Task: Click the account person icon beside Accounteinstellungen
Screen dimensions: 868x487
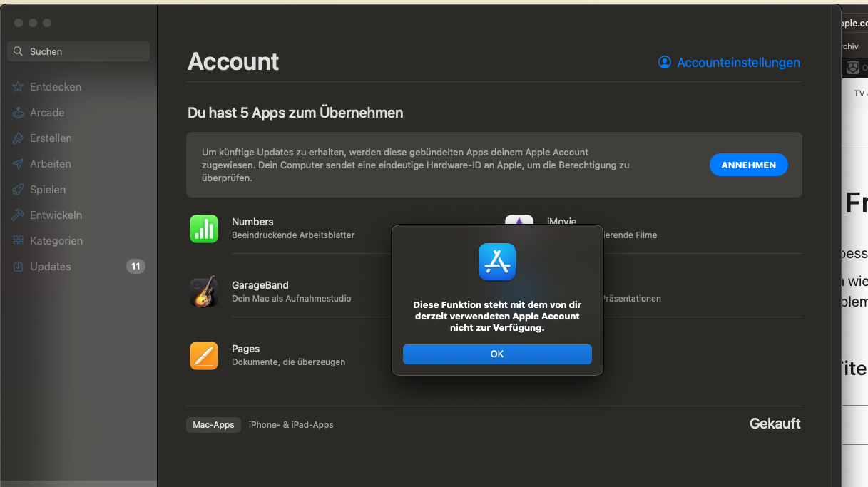Action: [x=665, y=62]
